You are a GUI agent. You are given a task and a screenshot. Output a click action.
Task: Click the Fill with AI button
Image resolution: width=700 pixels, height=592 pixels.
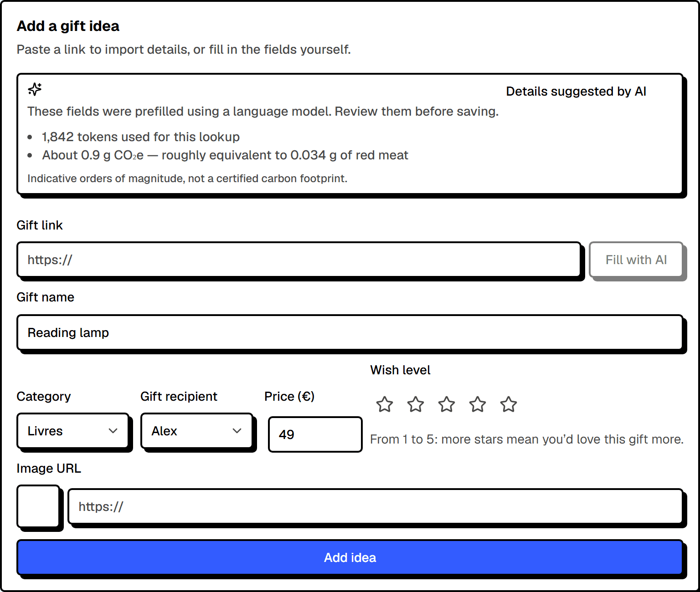pyautogui.click(x=636, y=260)
